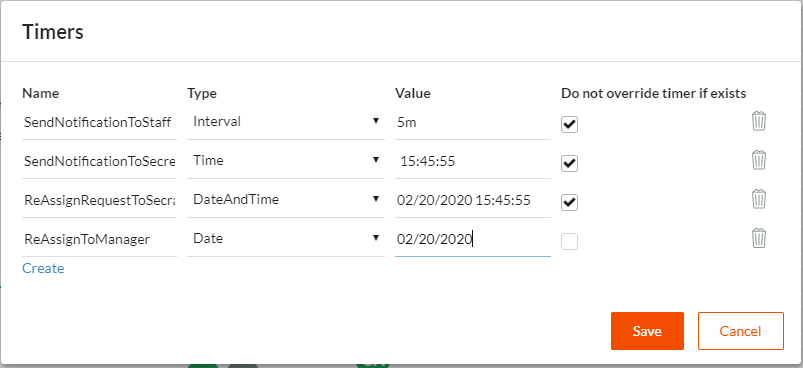Click the 02/20/2020 15:45:55 value field
803x368 pixels.
(x=473, y=200)
